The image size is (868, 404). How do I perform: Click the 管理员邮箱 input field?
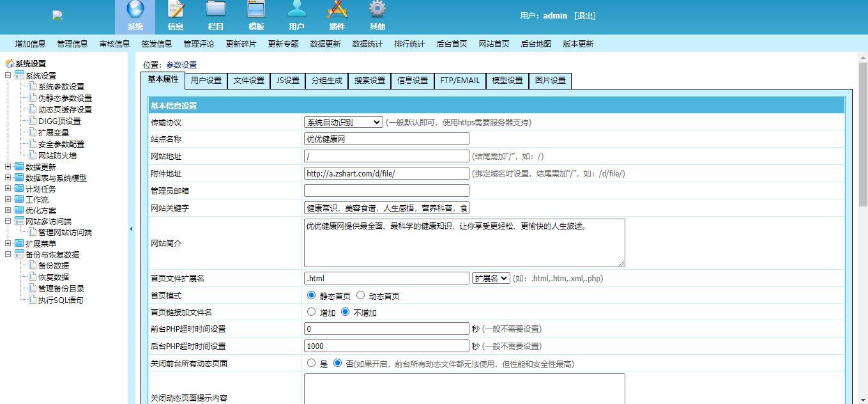(x=386, y=190)
